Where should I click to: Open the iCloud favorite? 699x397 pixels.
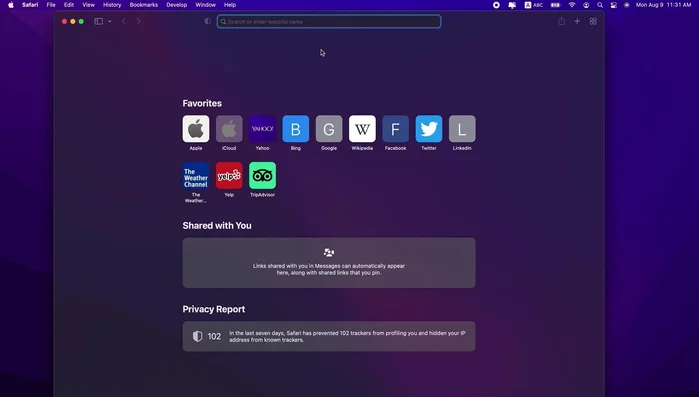coord(229,129)
